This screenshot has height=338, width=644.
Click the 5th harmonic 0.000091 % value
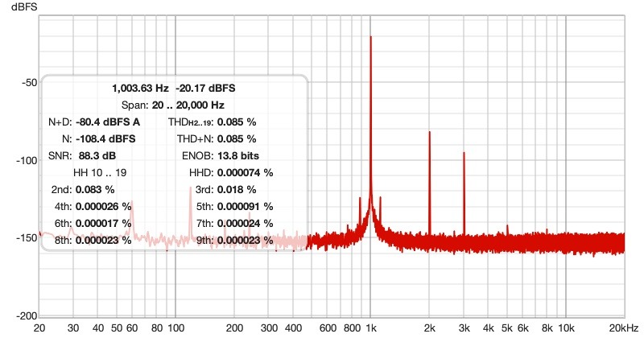tap(246, 206)
